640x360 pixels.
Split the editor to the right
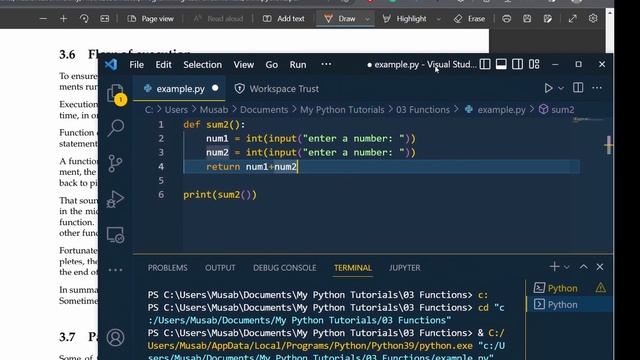[578, 88]
